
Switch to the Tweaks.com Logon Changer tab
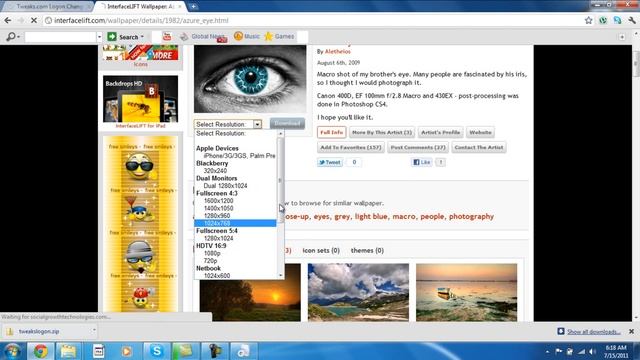(x=48, y=7)
